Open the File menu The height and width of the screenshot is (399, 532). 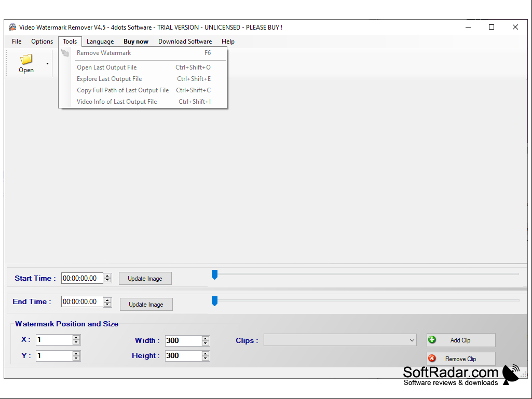17,42
